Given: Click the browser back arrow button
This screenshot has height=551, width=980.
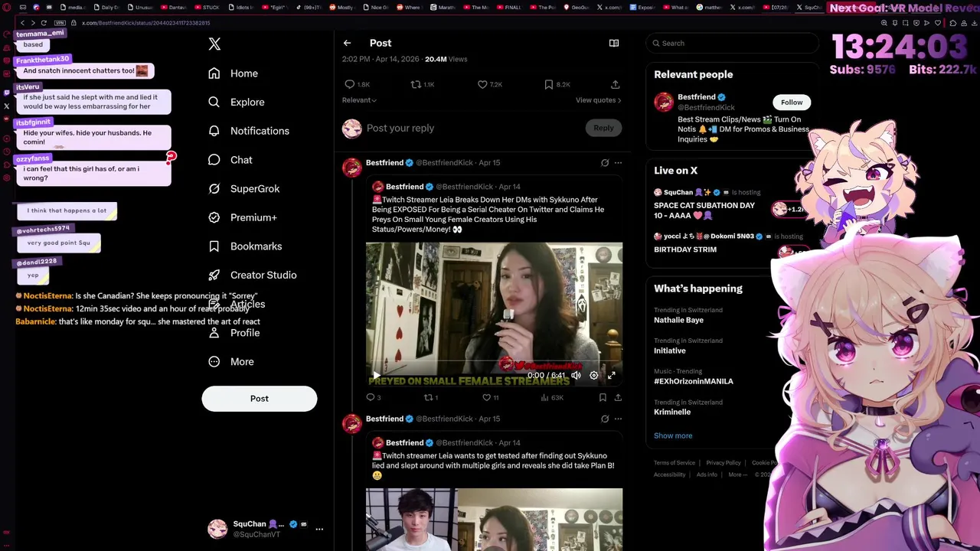Looking at the screenshot, I should [x=22, y=23].
